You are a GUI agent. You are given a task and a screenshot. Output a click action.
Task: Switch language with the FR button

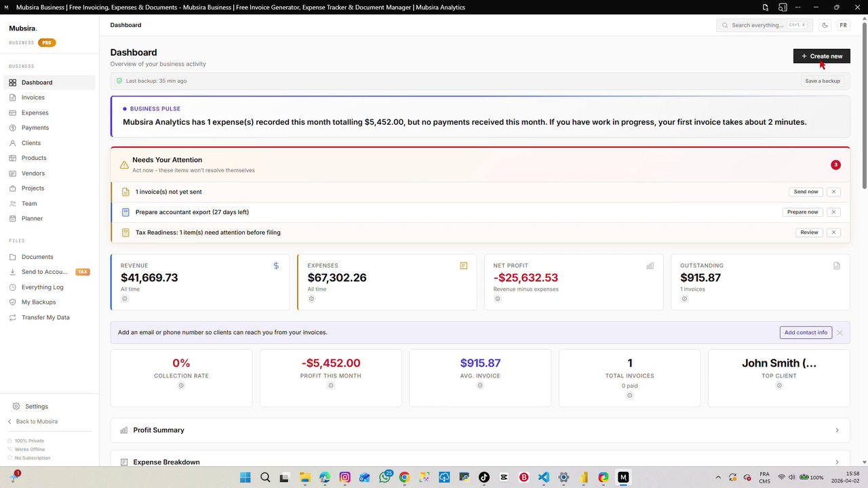point(843,25)
